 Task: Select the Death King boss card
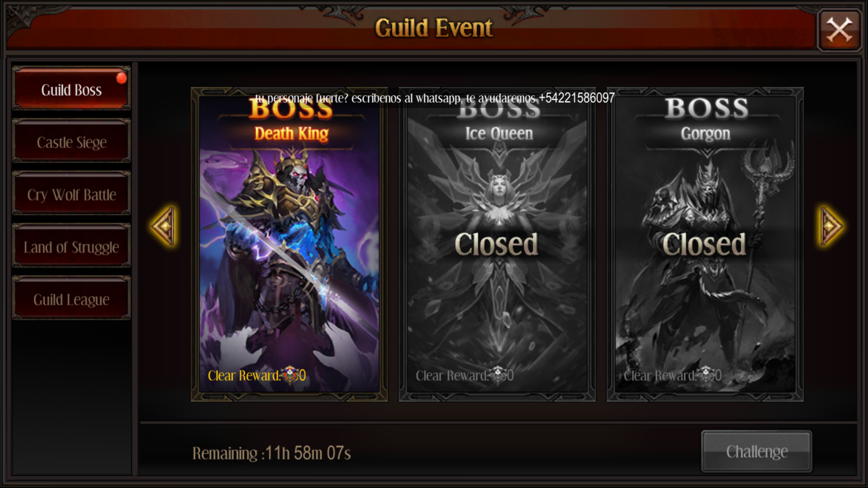click(289, 244)
